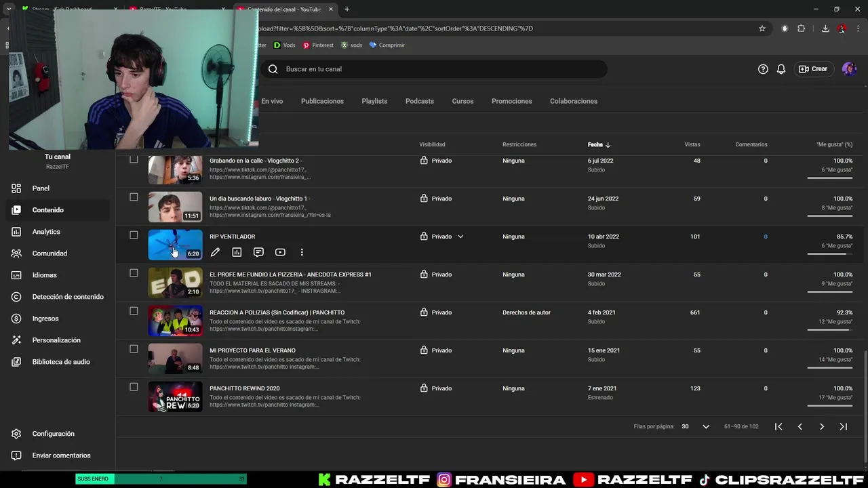Open the channel account avatar
The width and height of the screenshot is (868, 488).
pyautogui.click(x=849, y=69)
